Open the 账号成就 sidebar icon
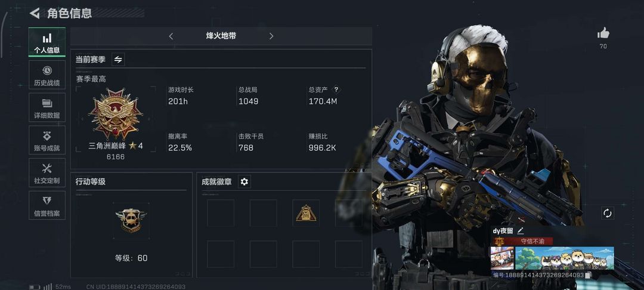644x290 pixels. point(47,140)
